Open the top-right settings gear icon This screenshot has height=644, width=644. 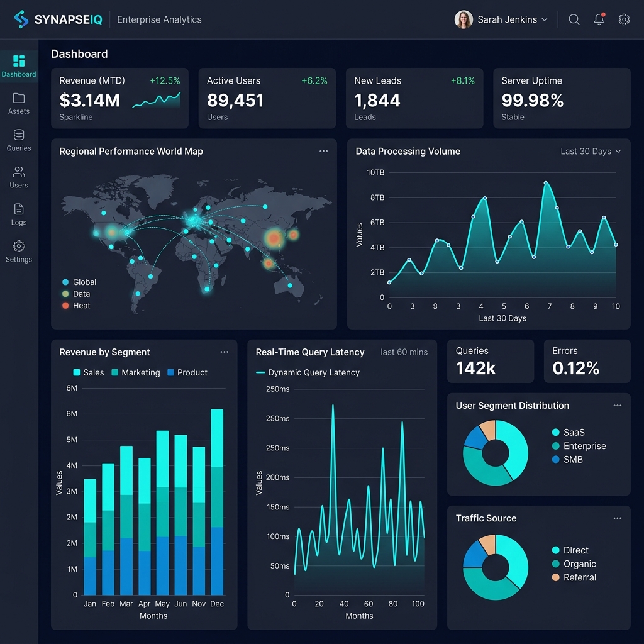click(624, 19)
